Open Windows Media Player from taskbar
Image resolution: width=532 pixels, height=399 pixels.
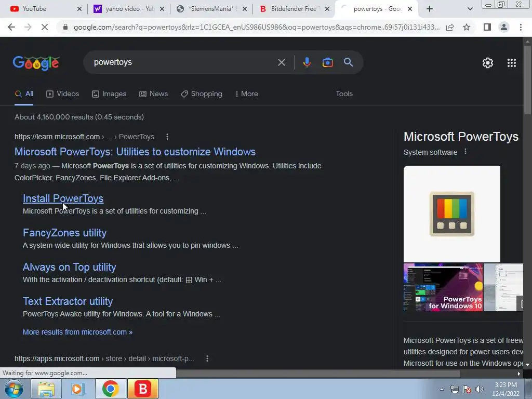pos(78,389)
